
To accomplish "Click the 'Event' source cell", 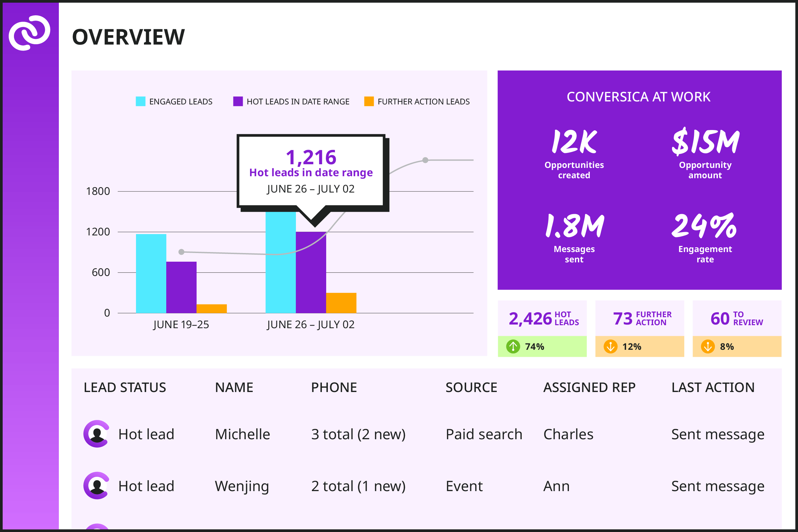I will click(x=464, y=486).
